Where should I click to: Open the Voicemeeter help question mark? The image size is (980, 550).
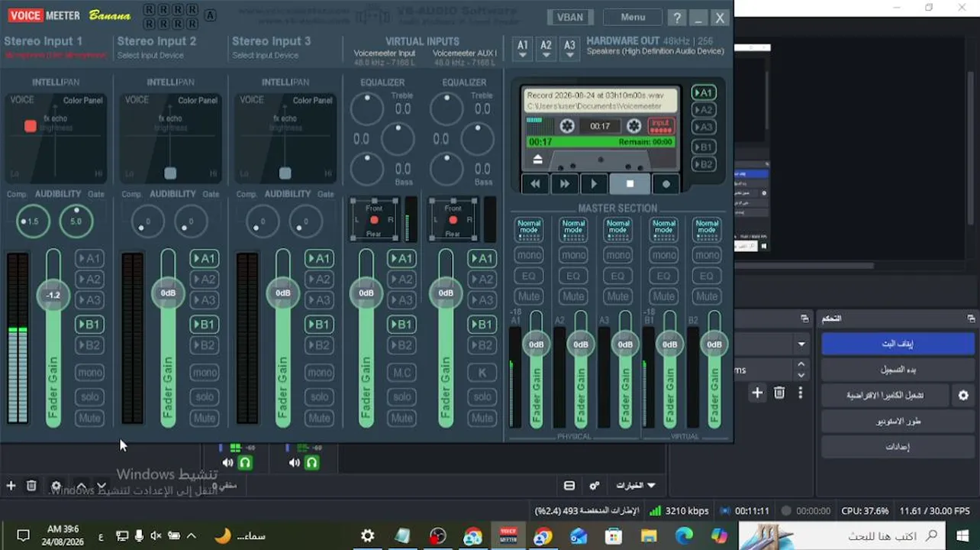coord(677,18)
